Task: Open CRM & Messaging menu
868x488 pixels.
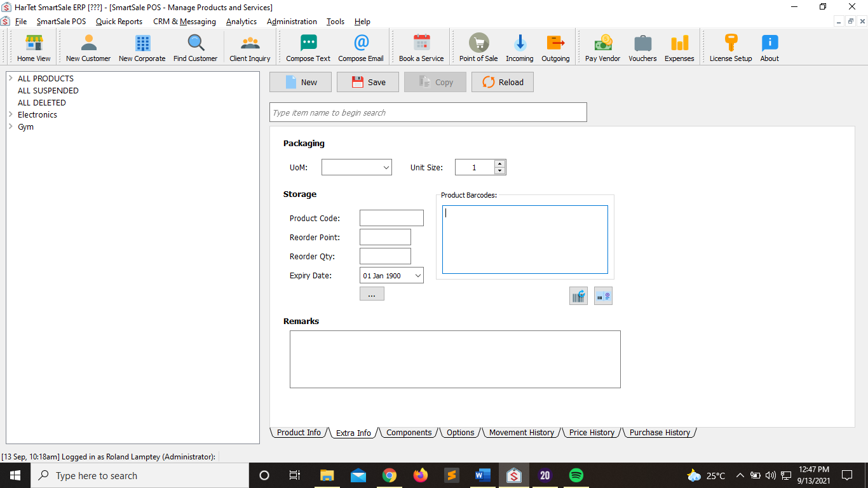Action: 184,22
